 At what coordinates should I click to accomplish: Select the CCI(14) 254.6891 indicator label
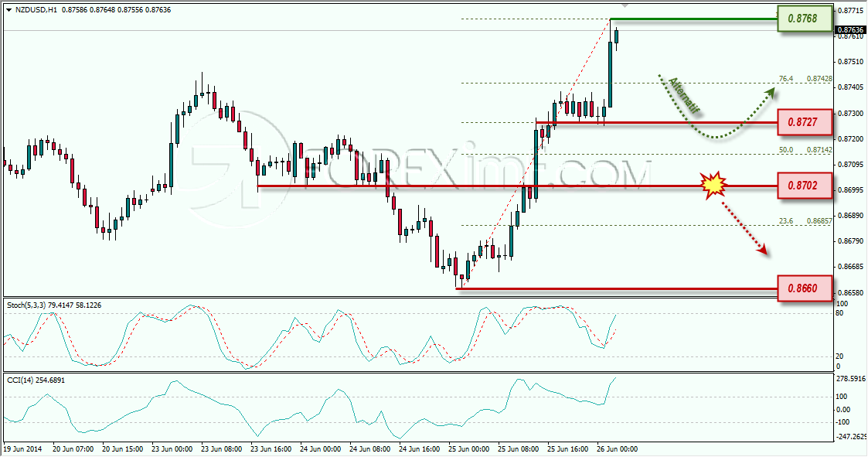click(36, 380)
